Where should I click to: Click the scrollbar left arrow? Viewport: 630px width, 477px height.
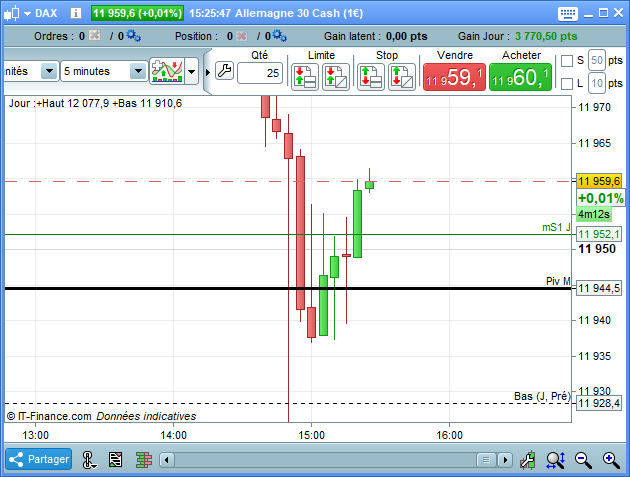pos(167,460)
